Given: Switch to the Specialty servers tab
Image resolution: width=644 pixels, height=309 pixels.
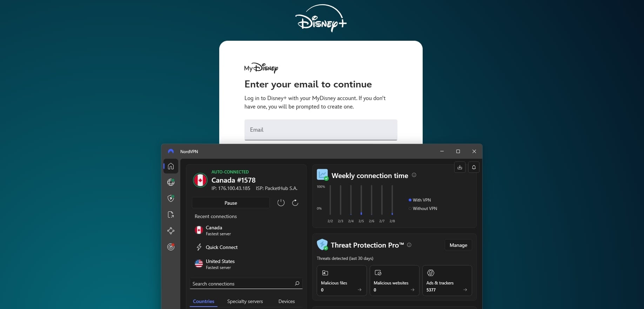Looking at the screenshot, I should 245,301.
